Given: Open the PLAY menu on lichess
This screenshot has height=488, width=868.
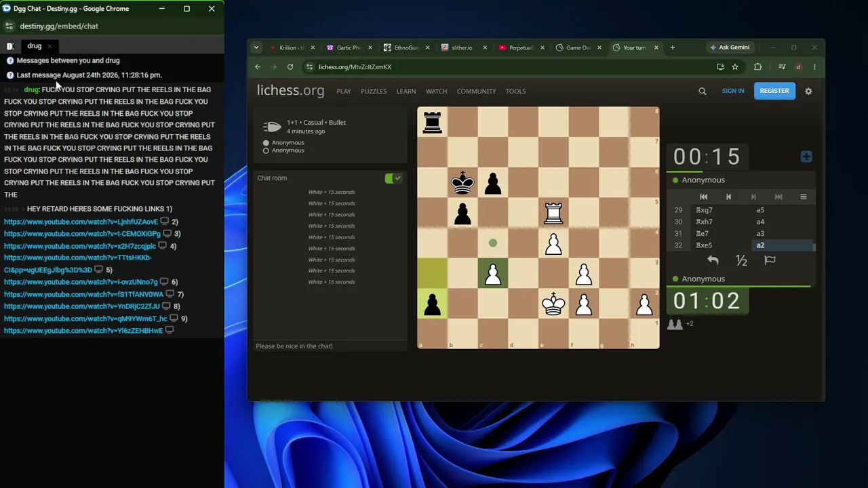Looking at the screenshot, I should click(x=344, y=91).
